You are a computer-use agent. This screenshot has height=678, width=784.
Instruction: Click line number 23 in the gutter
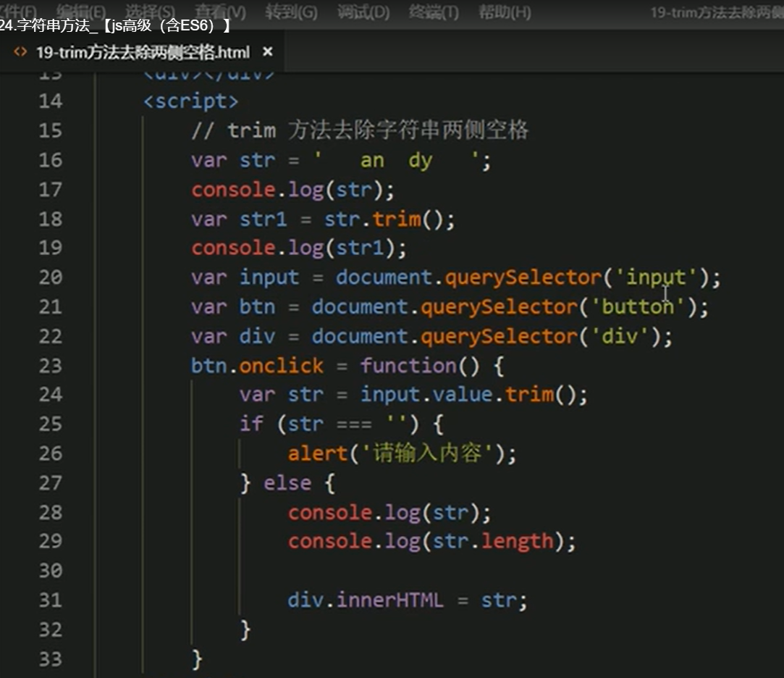[51, 366]
